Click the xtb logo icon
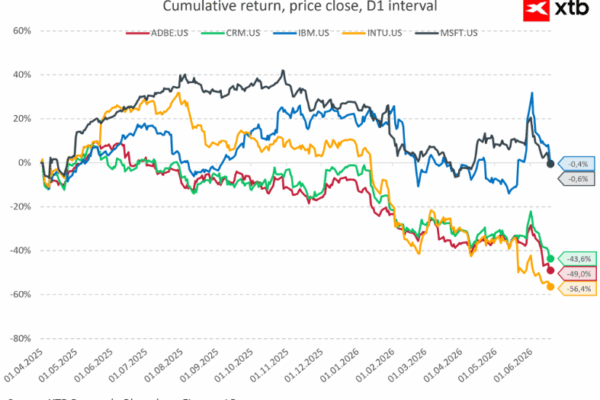The height and width of the screenshot is (400, 600). coord(536,10)
